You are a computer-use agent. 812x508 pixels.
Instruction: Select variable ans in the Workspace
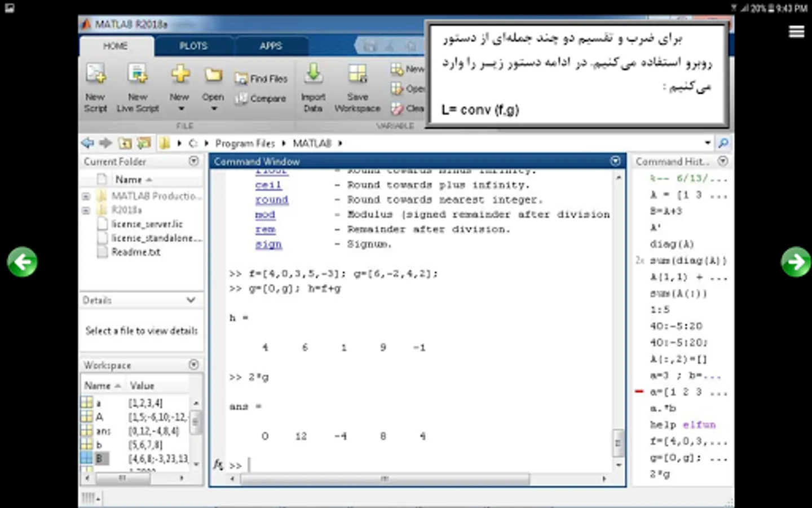click(x=103, y=431)
